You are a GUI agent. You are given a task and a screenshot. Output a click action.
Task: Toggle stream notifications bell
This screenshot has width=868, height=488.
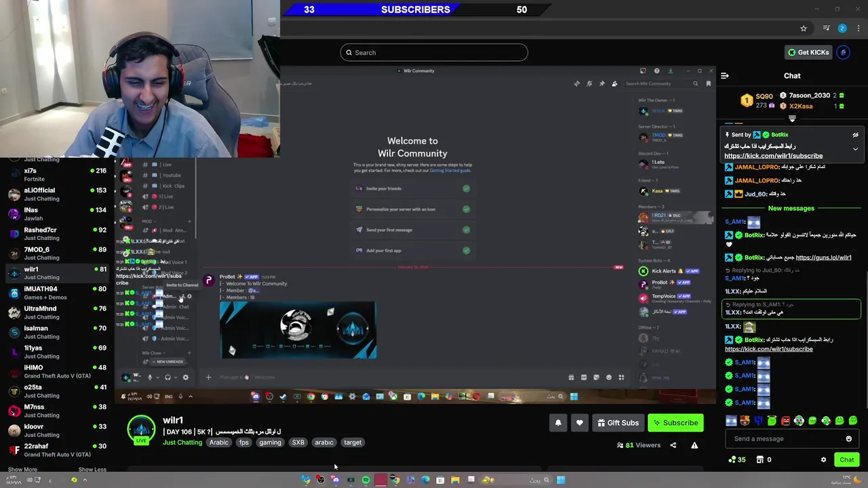558,423
